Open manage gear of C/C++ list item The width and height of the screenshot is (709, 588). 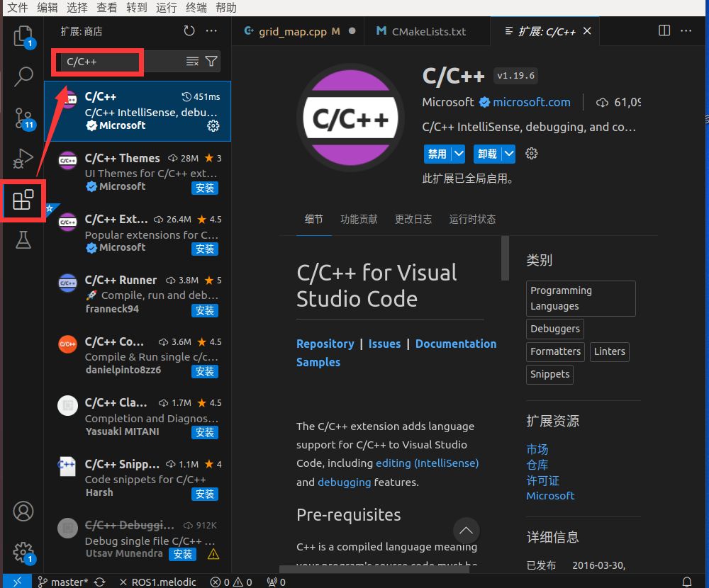tap(213, 125)
